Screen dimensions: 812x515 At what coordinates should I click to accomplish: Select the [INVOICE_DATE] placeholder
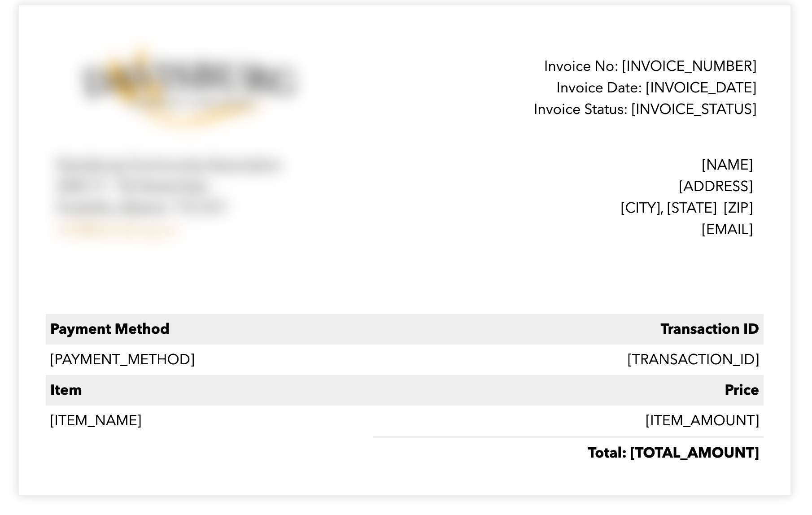pyautogui.click(x=701, y=88)
